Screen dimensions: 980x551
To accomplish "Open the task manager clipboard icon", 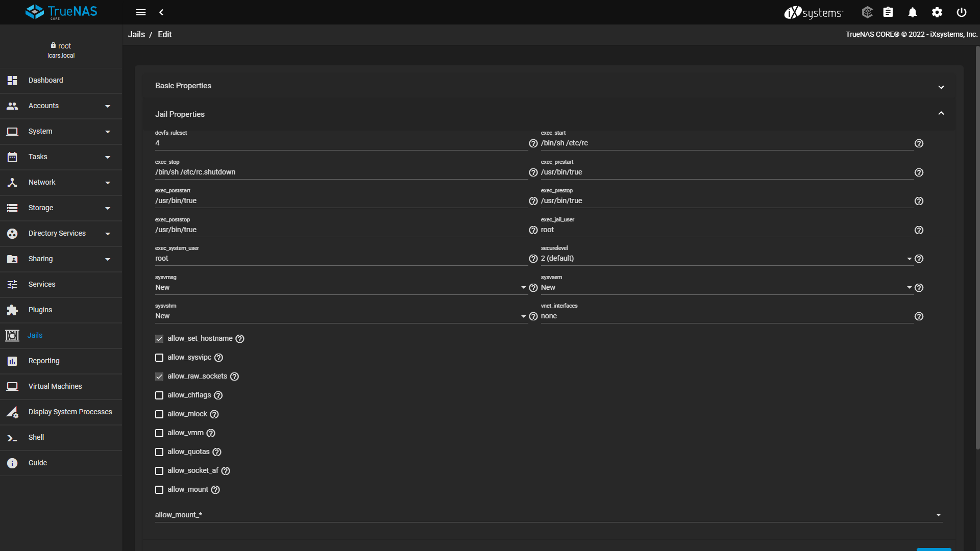I will (888, 12).
